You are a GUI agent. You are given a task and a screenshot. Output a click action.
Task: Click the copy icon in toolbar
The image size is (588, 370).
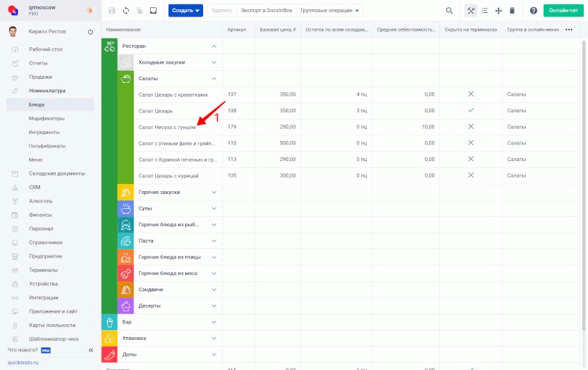[x=139, y=11]
